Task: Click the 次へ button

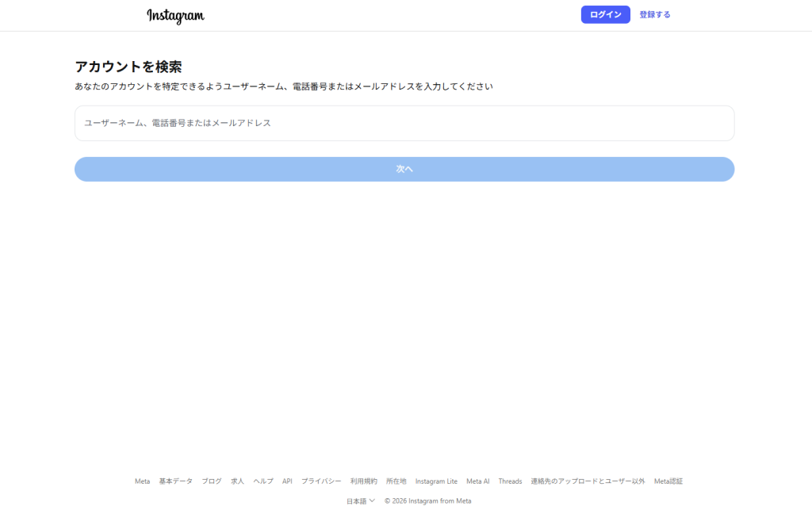Action: pyautogui.click(x=404, y=169)
